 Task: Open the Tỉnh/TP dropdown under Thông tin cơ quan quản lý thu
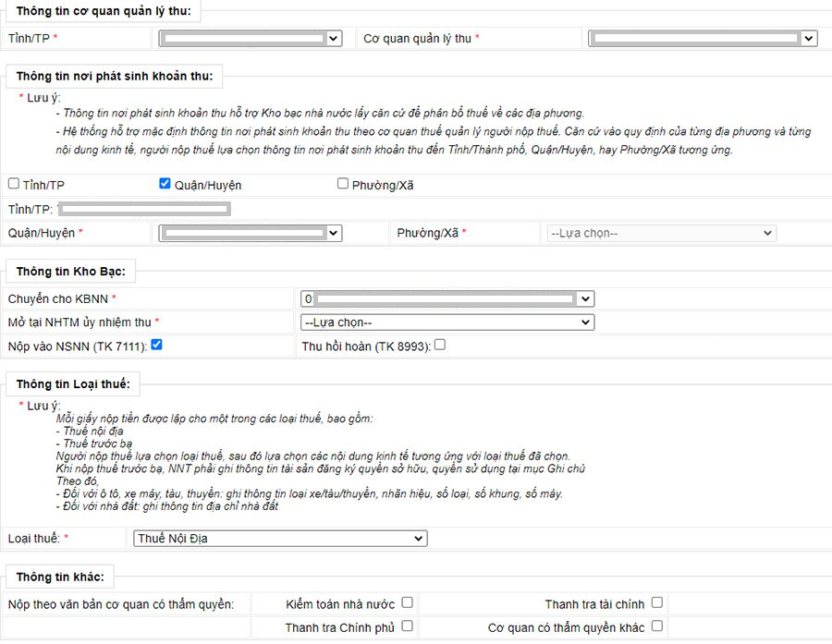point(250,39)
